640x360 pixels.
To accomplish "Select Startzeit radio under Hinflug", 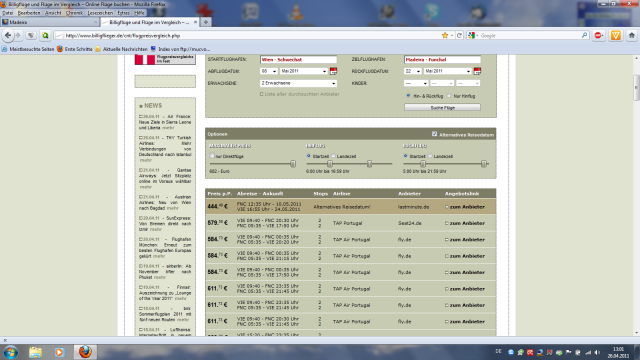I will click(x=309, y=156).
